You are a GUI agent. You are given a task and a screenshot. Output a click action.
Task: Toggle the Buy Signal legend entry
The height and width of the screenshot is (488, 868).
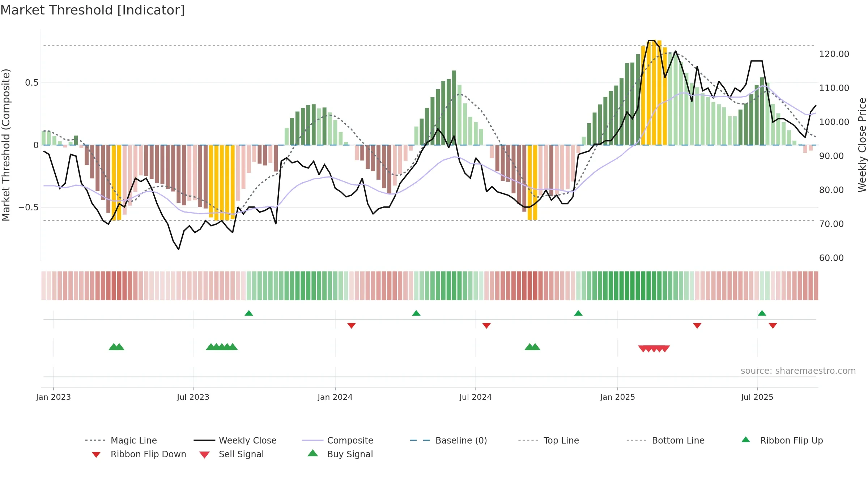pyautogui.click(x=340, y=454)
